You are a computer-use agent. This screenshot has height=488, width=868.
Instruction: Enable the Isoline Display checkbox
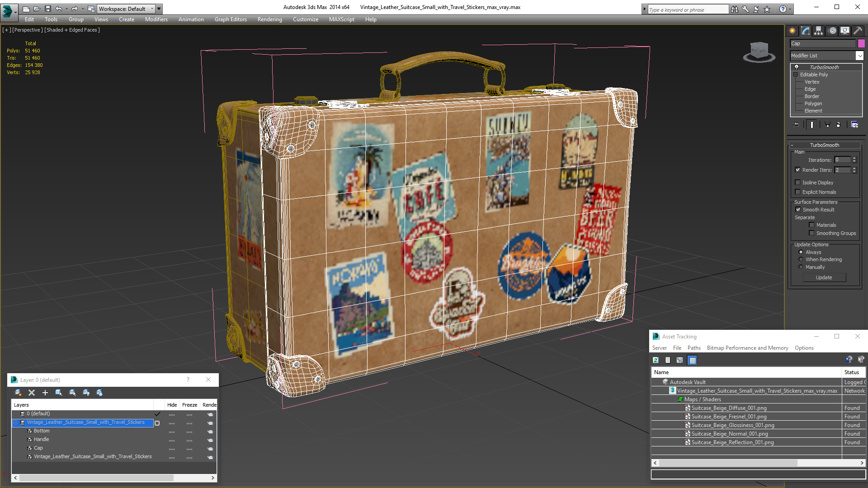pyautogui.click(x=797, y=183)
